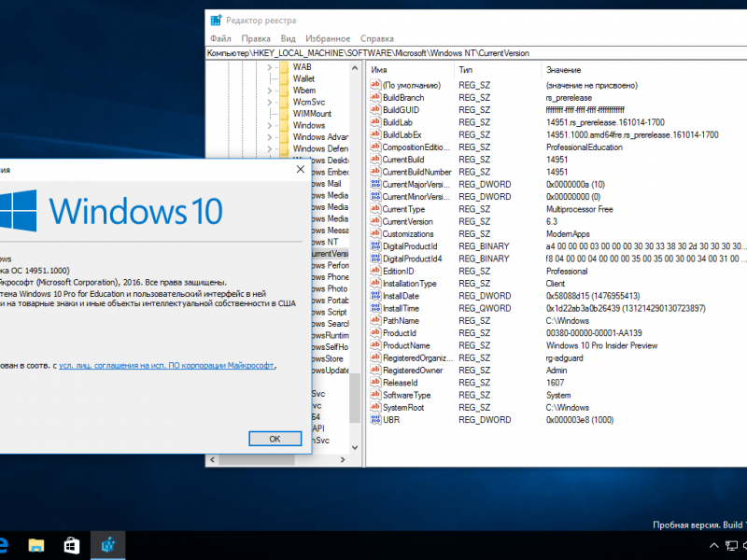Click the DigitalProductId4 binary icon
Viewport: 747px width, 560px height.
(375, 259)
